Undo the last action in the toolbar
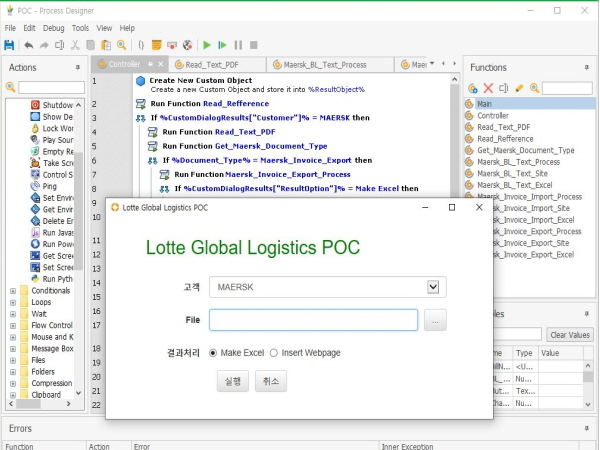The image size is (600, 450). tap(29, 45)
